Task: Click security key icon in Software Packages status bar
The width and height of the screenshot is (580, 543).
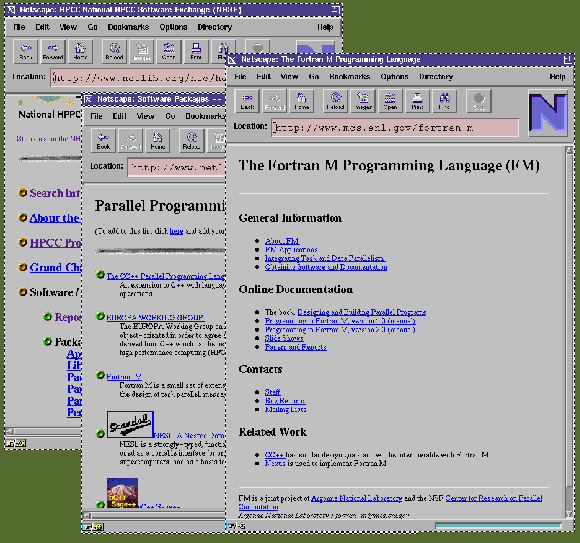Action: [93, 527]
